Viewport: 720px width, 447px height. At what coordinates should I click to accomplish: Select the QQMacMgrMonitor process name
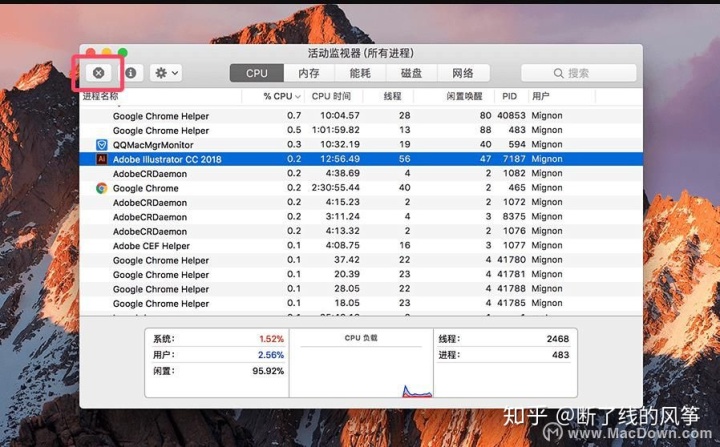[153, 145]
